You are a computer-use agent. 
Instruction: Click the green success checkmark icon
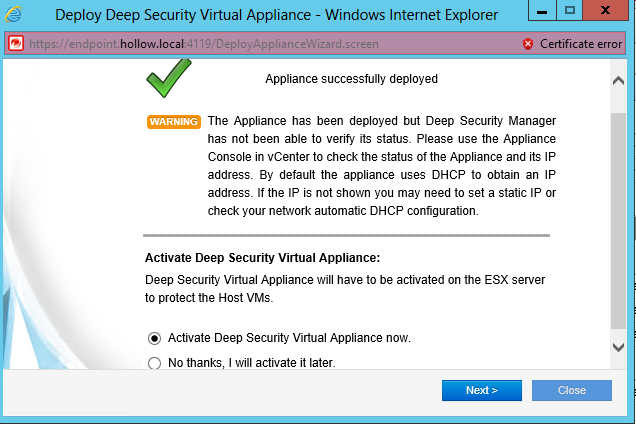pos(168,76)
